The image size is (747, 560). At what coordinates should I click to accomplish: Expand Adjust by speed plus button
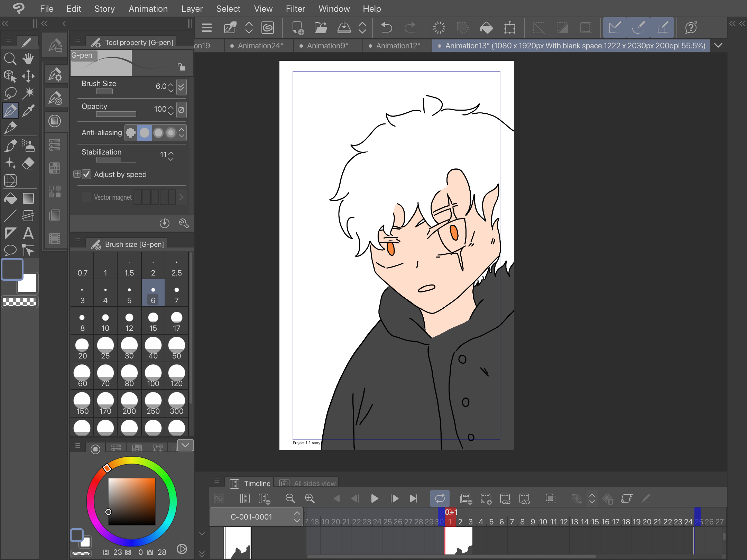point(77,174)
